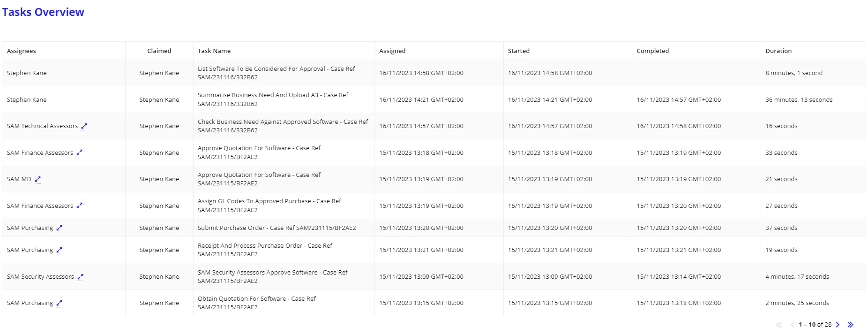Click Tasks Overview heading
Viewport: 868px width, 336px height.
43,12
